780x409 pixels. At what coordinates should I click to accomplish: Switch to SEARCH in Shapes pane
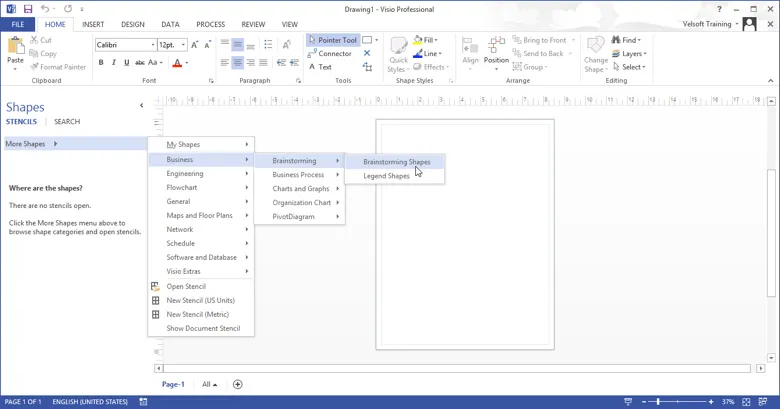coord(67,121)
